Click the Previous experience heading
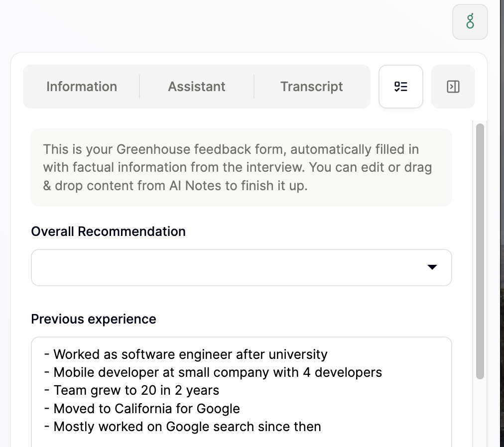The height and width of the screenshot is (447, 504). [94, 319]
